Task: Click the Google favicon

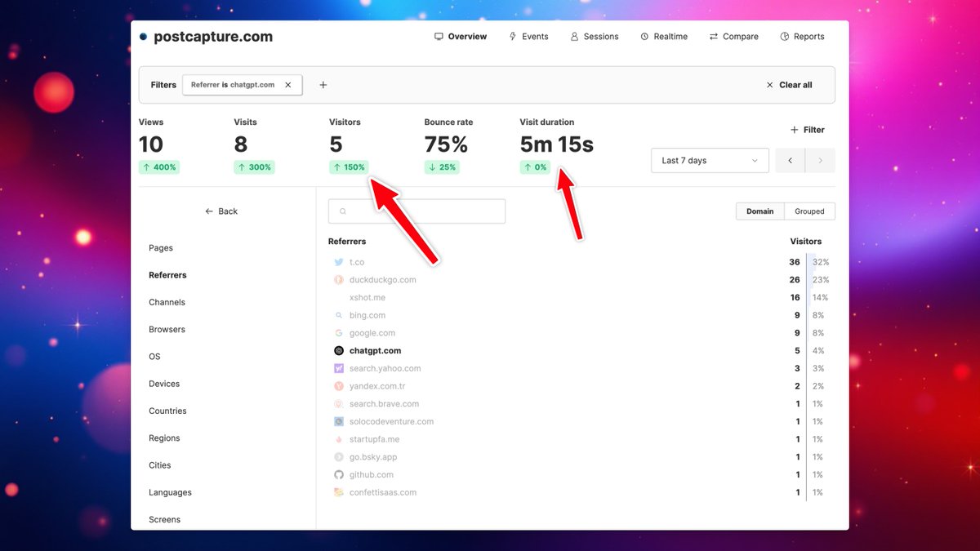Action: tap(339, 333)
